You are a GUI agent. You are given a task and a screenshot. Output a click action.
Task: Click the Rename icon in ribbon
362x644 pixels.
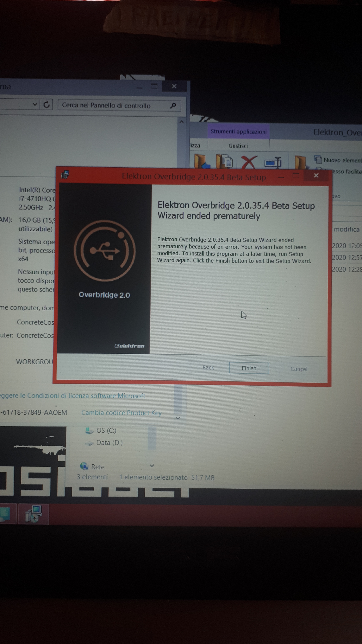point(273,163)
